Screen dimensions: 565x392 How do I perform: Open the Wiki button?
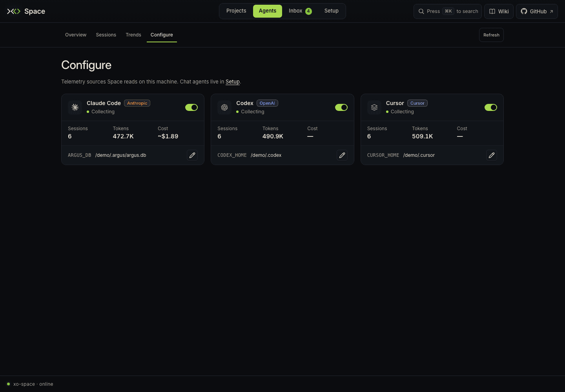coord(499,11)
